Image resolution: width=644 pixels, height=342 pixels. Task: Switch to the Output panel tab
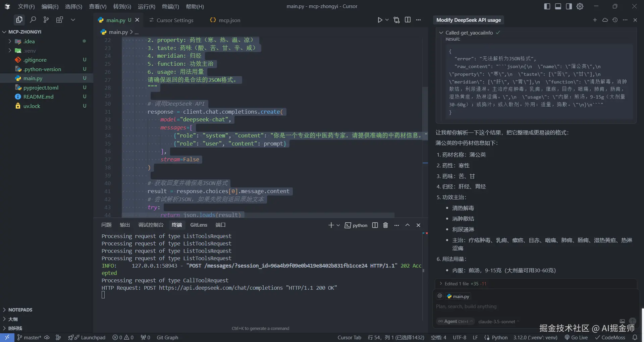pos(125,225)
